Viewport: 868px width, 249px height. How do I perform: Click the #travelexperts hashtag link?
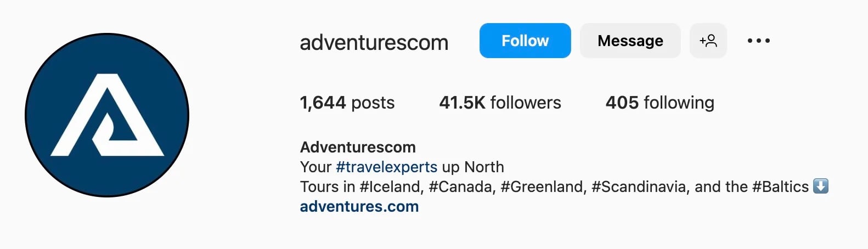coord(386,167)
